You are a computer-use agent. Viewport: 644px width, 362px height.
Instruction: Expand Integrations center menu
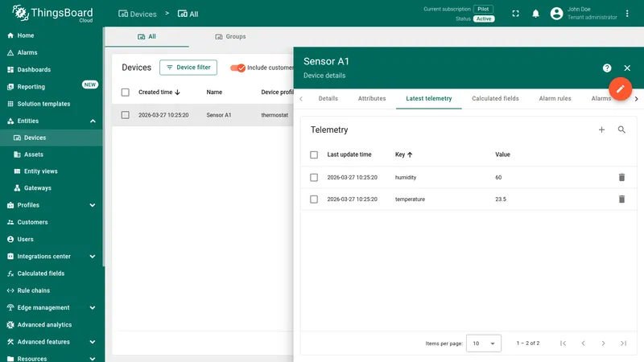tap(93, 257)
